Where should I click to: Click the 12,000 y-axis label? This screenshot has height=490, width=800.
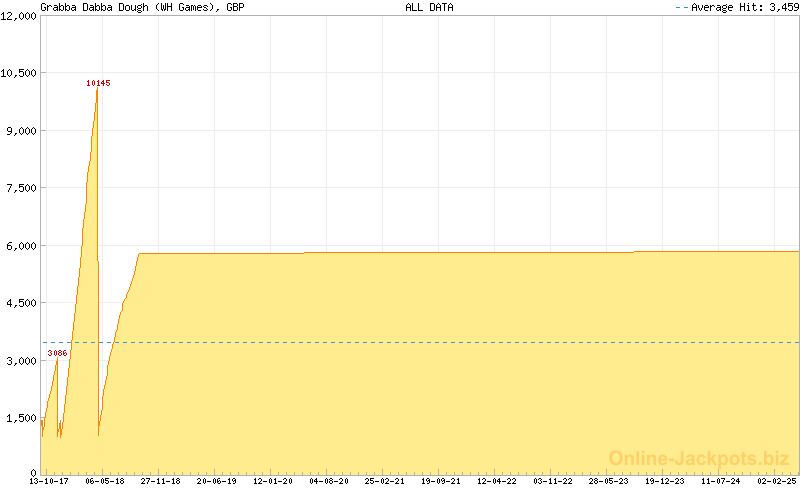click(20, 16)
